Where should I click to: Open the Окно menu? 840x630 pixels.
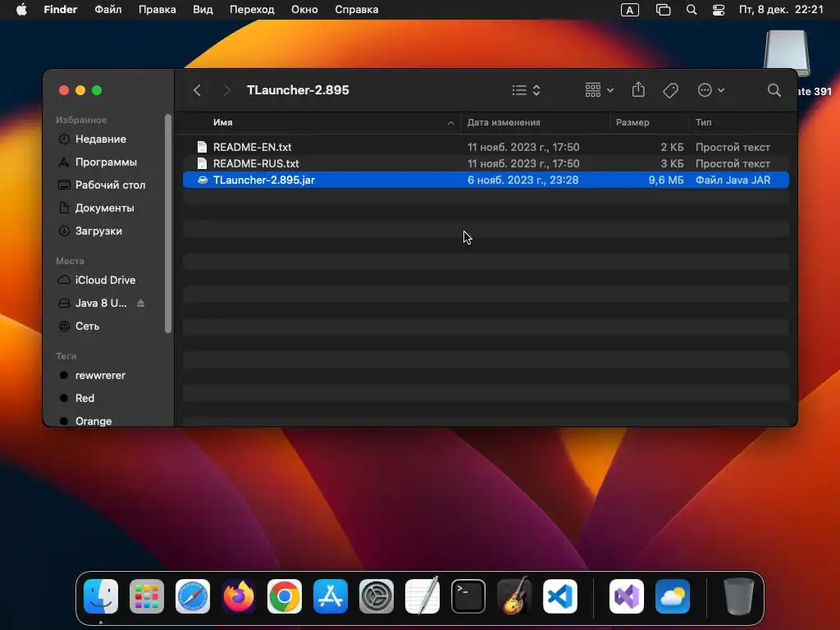304,10
